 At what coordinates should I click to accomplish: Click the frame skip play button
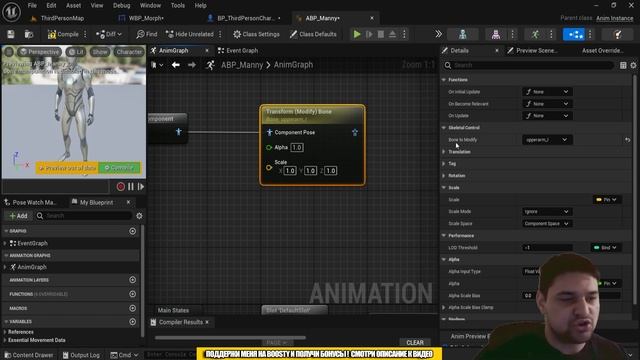[x=369, y=34]
